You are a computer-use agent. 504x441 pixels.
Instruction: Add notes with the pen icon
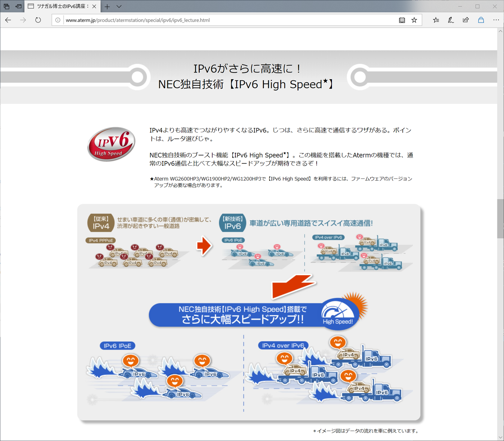click(x=451, y=20)
